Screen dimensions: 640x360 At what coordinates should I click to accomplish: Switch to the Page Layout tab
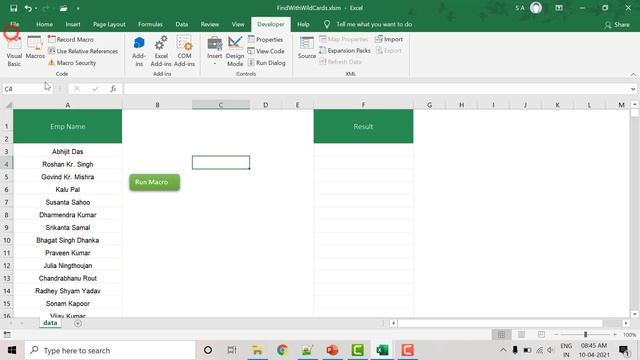coord(109,24)
